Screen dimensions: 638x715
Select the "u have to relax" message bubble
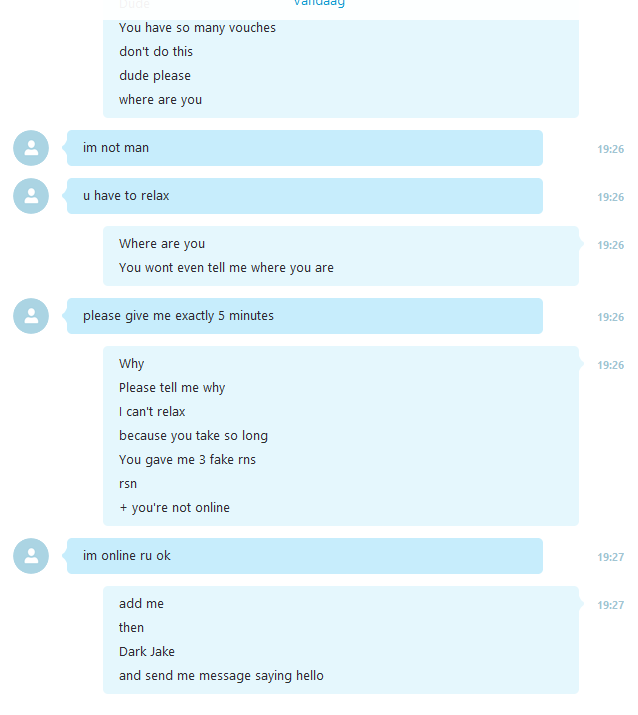click(305, 196)
